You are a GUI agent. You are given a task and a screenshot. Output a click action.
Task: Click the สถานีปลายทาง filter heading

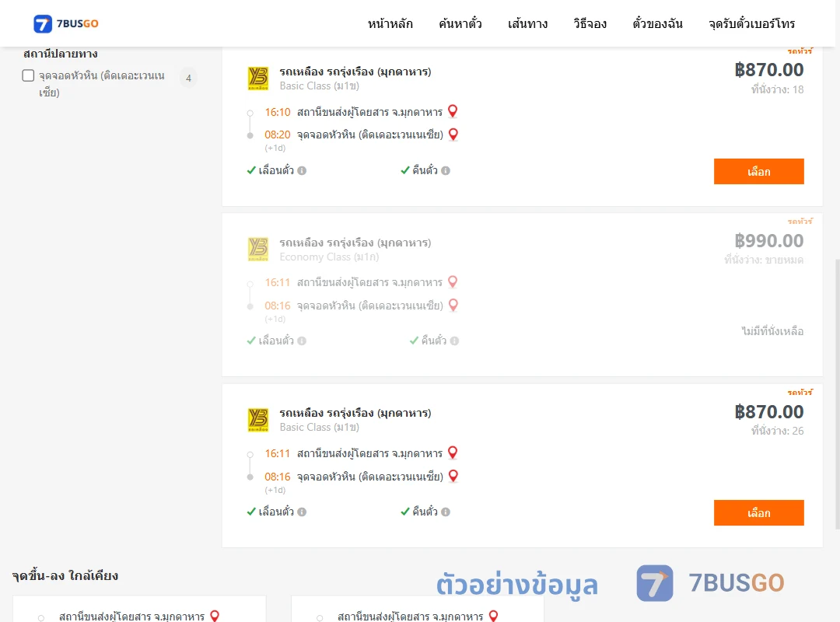pos(61,54)
